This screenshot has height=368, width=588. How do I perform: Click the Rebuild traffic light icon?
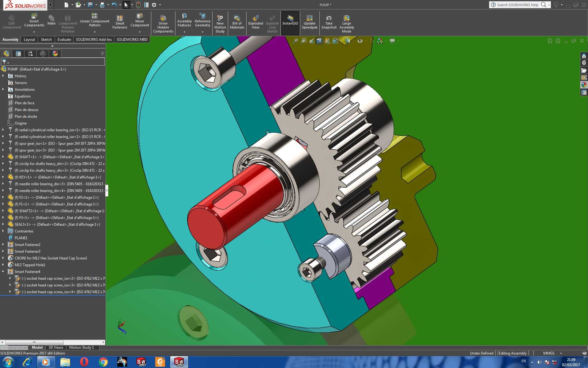(138, 5)
